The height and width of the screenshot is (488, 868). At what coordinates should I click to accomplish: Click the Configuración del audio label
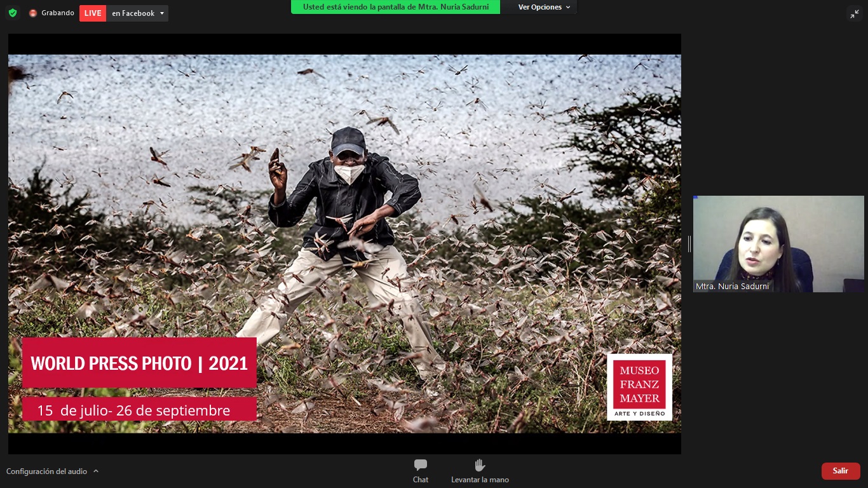point(46,471)
